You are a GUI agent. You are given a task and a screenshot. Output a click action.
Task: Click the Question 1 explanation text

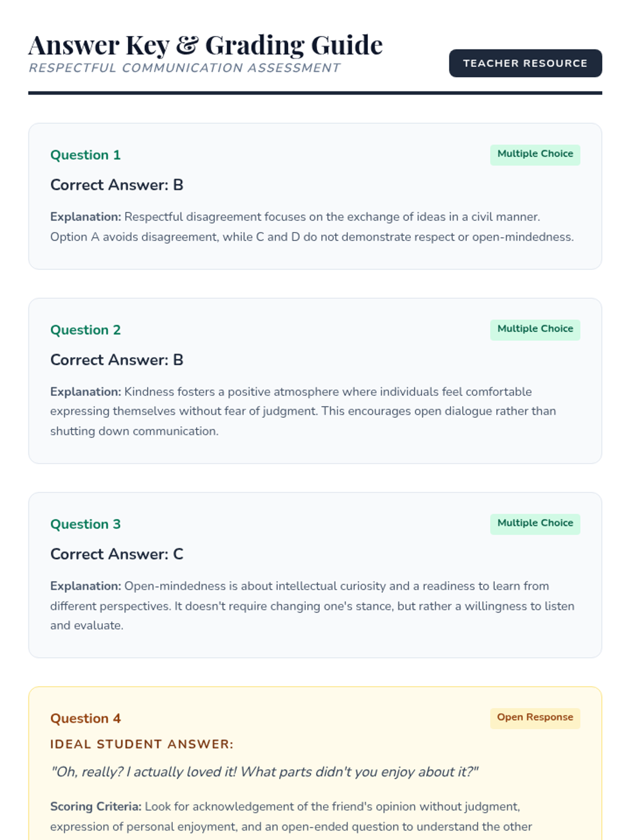pos(312,227)
